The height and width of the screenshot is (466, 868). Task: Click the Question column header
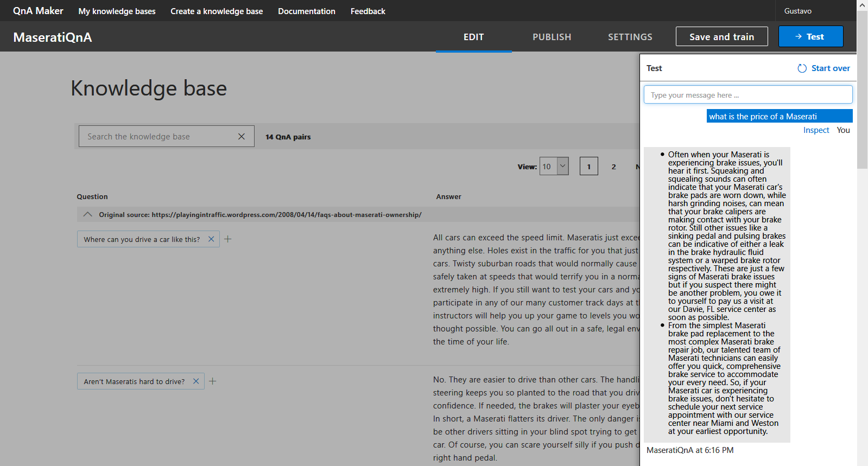coord(92,197)
